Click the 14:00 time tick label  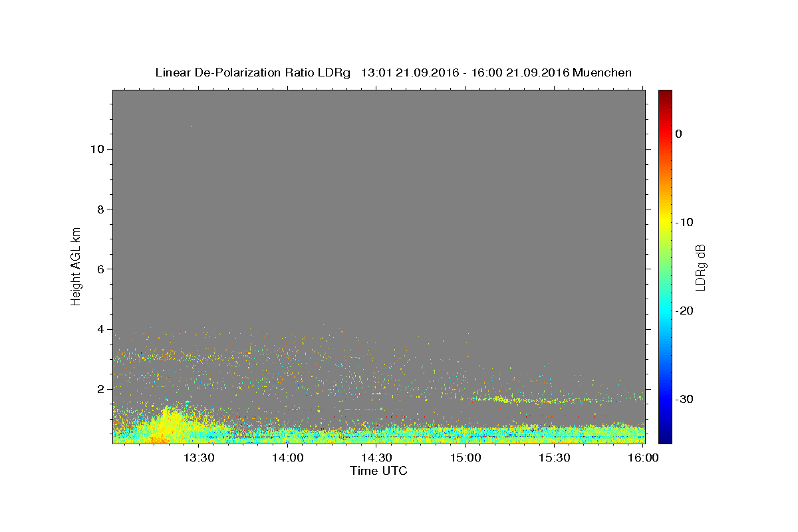288,458
